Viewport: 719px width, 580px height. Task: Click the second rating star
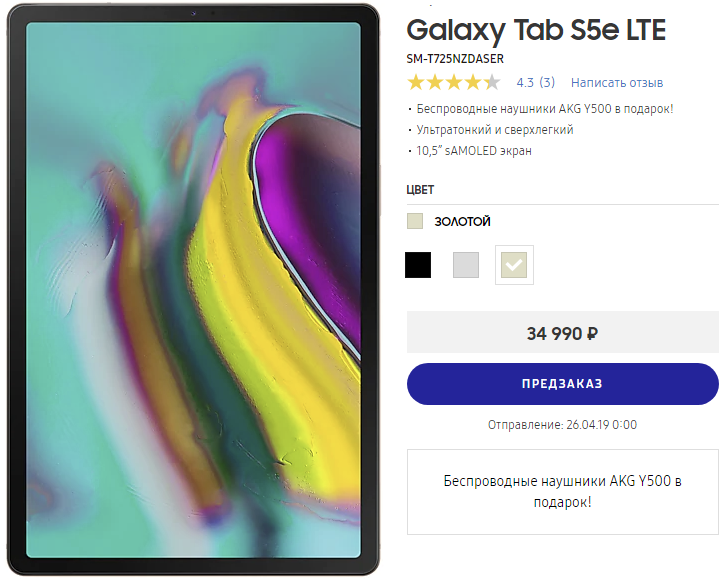[435, 83]
